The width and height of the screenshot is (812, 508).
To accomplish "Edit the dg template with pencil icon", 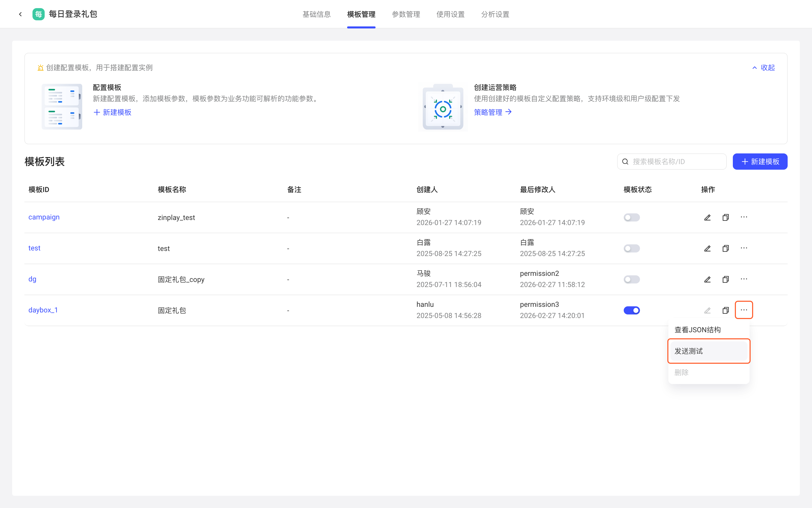I will pos(707,279).
